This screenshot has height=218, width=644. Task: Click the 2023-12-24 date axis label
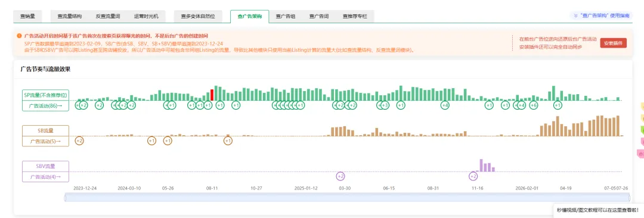[85, 188]
